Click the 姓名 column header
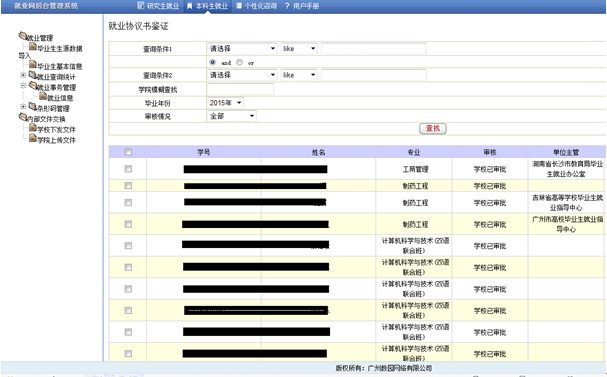607x377 pixels. click(x=318, y=152)
